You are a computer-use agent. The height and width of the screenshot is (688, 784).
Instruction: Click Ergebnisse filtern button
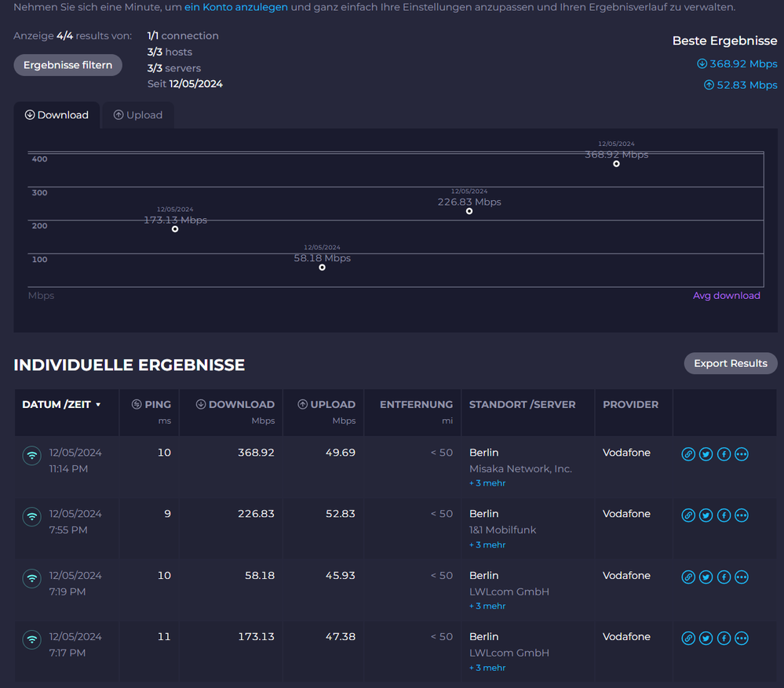click(x=67, y=65)
